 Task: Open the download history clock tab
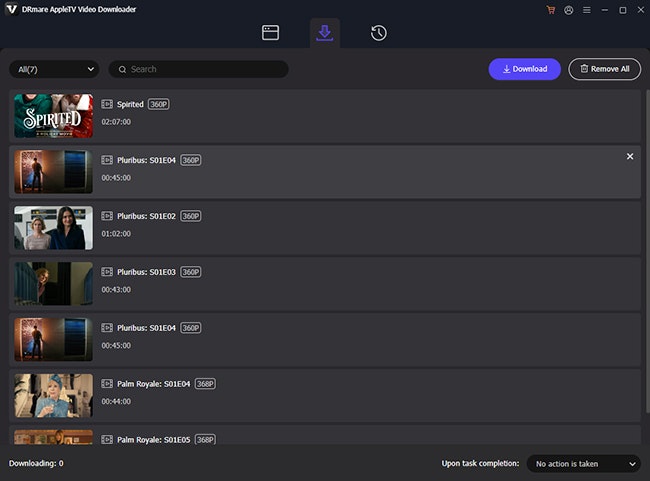click(378, 33)
